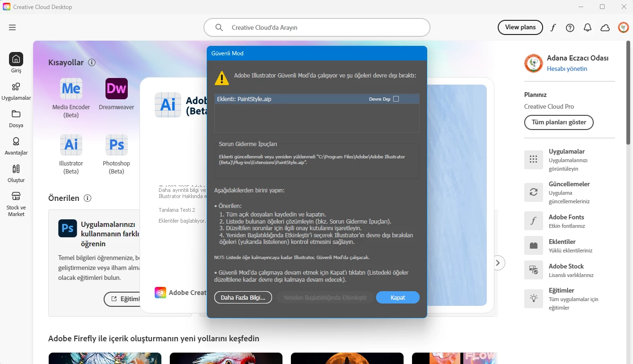Image resolution: width=633 pixels, height=364 pixels.
Task: Click Tüm planları göster button
Action: coord(559,122)
